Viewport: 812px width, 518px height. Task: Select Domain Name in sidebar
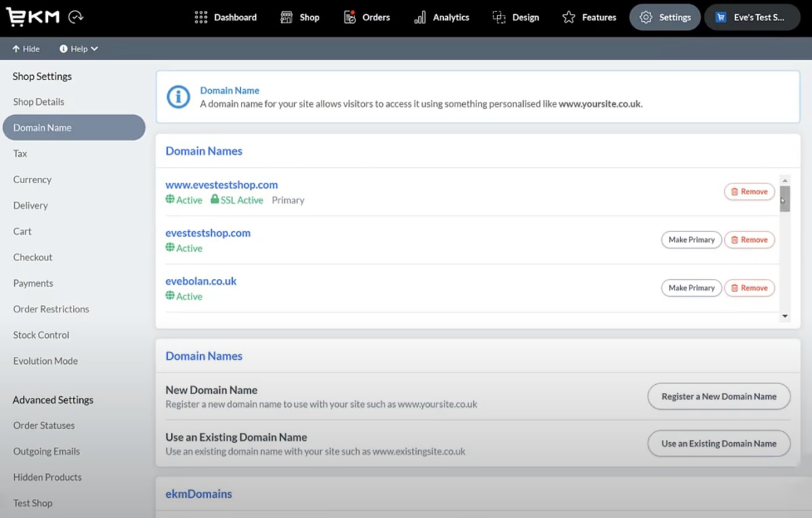click(74, 128)
